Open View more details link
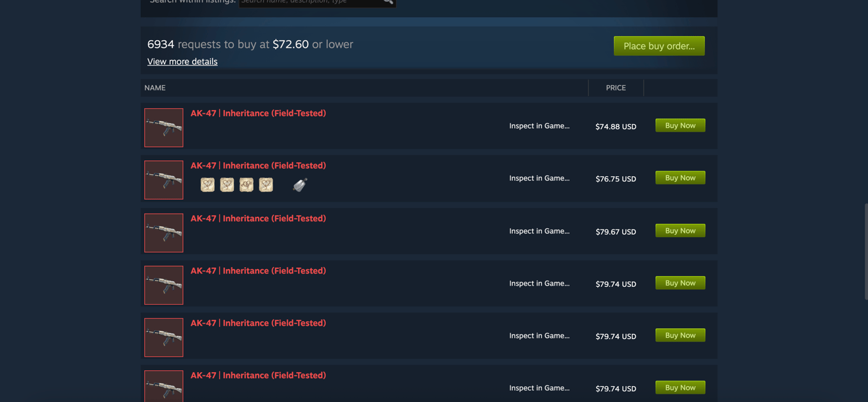 [x=182, y=62]
